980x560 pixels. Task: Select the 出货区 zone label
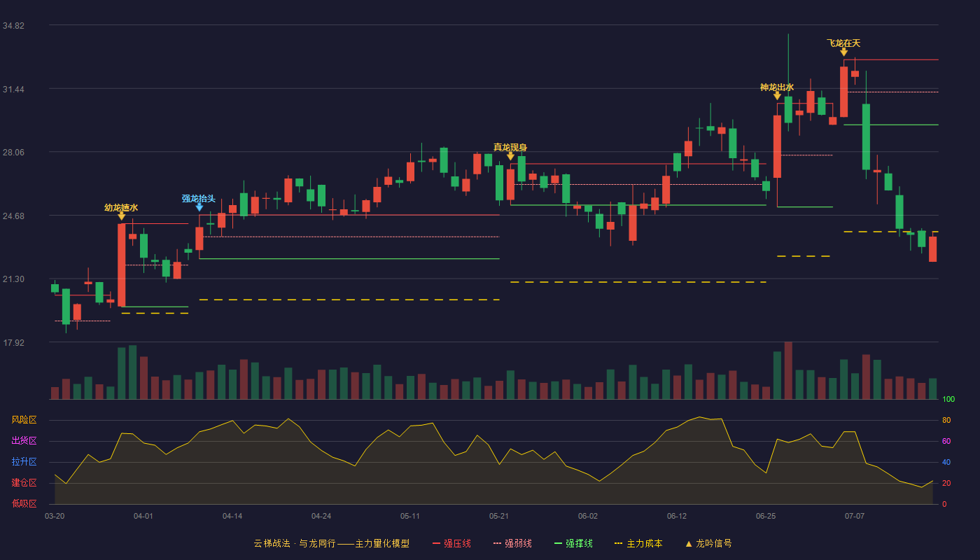[24, 441]
